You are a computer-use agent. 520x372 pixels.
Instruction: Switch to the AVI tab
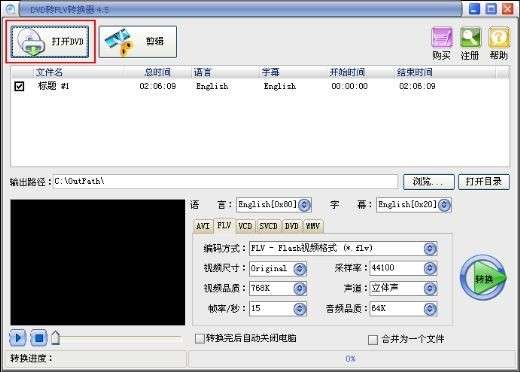click(203, 226)
